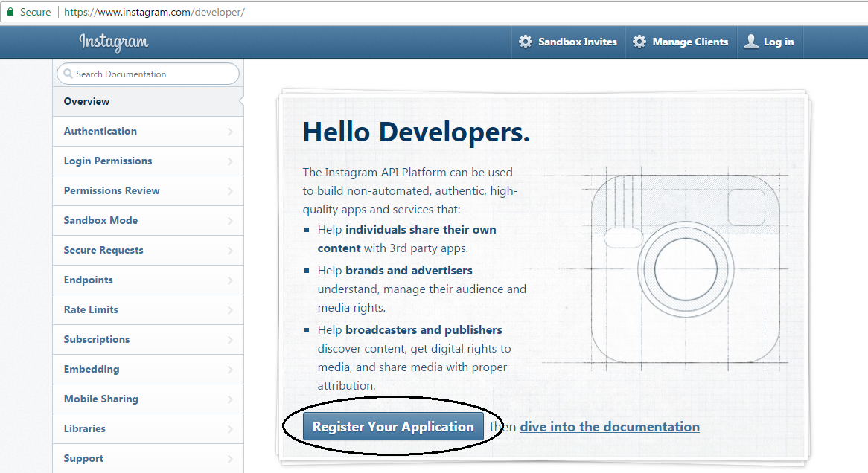Click Register Your Application button

point(393,427)
